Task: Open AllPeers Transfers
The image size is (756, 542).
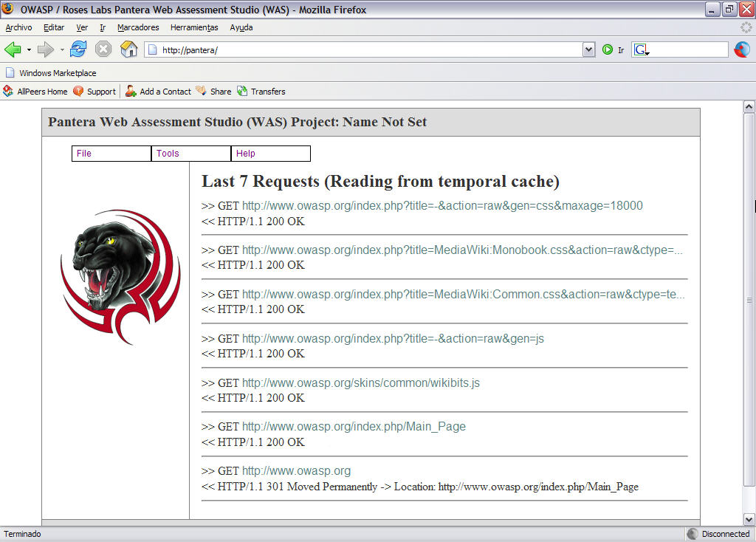Action: point(261,91)
